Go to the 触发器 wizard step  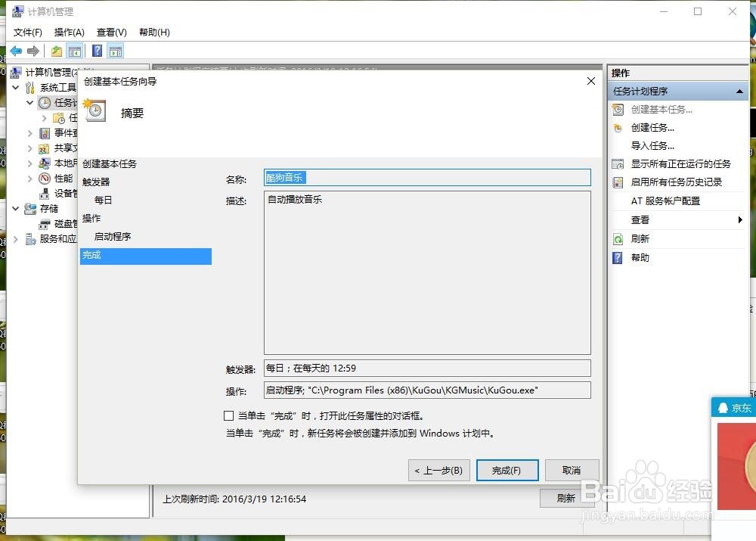96,182
